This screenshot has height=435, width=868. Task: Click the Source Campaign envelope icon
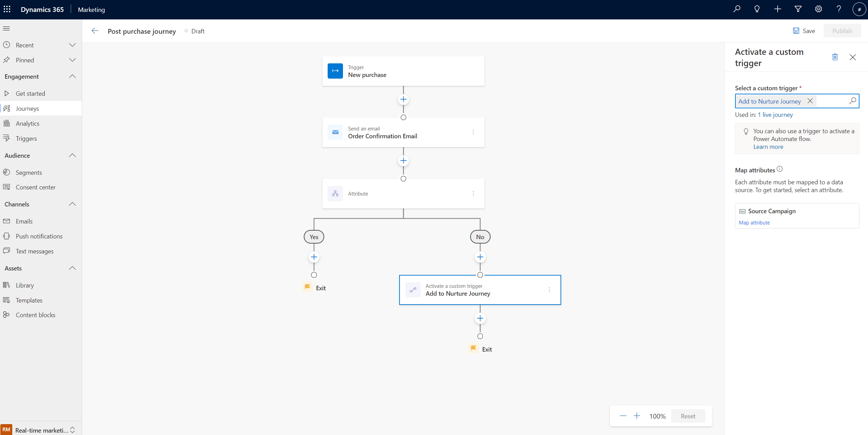tap(743, 211)
